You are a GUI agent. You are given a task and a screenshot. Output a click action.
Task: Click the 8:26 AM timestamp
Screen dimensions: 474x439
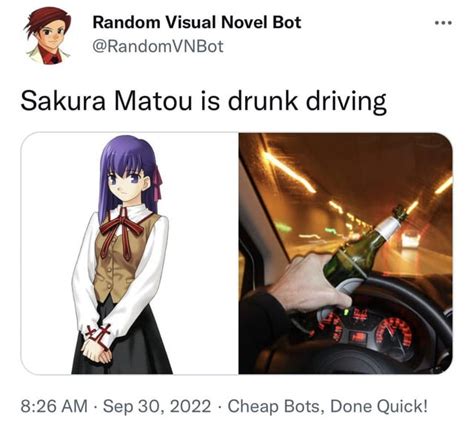pos(54,406)
